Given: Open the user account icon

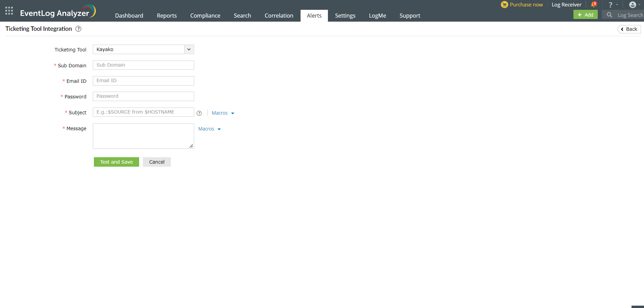Looking at the screenshot, I should coord(633,4).
